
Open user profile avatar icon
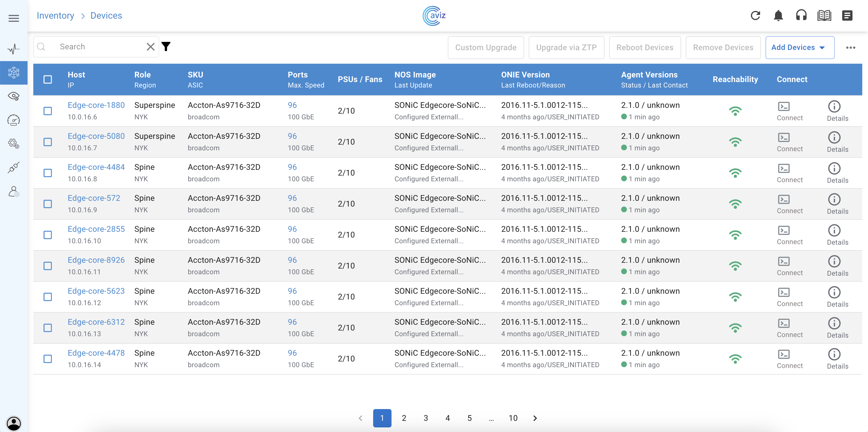(x=13, y=423)
